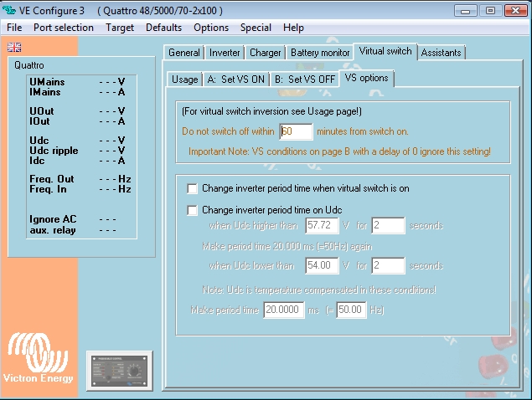Image resolution: width=532 pixels, height=400 pixels.
Task: Maximize the VE Configure window
Action: [x=491, y=11]
